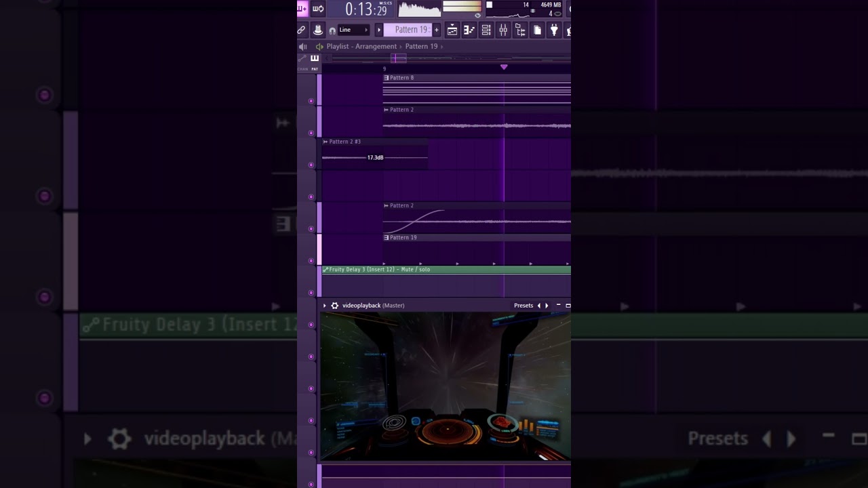Mute the Fruity Delay 3 automation track
This screenshot has width=868, height=488.
tap(311, 293)
